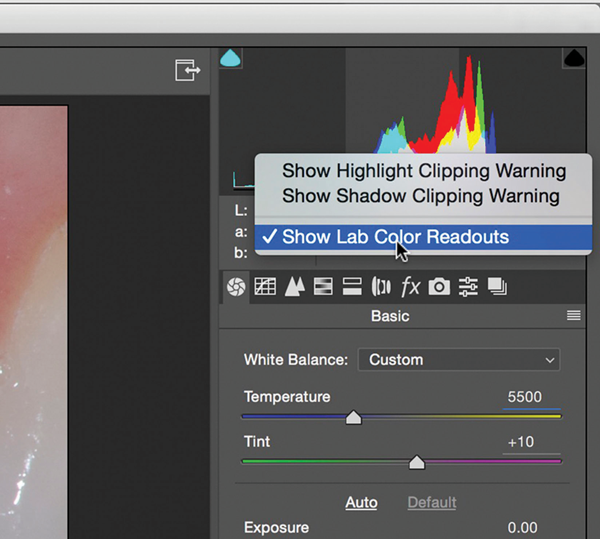The height and width of the screenshot is (539, 600).
Task: Open the Detail panel icon
Action: click(294, 287)
